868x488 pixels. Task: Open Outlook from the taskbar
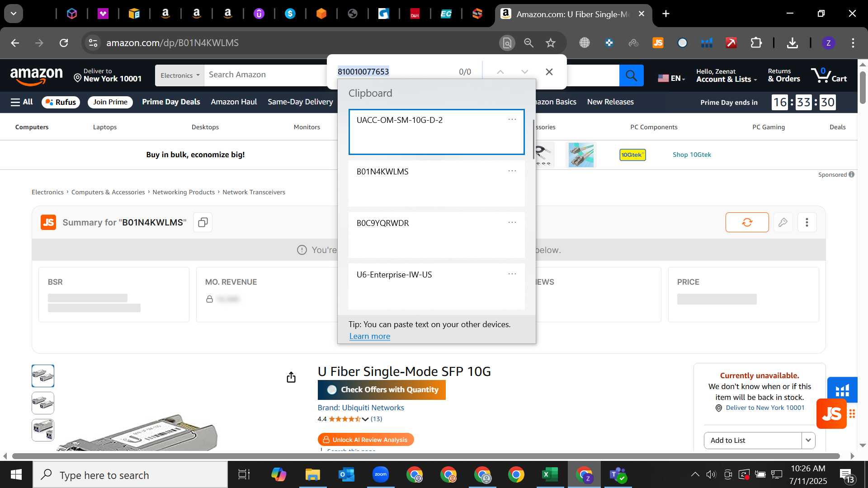[347, 474]
